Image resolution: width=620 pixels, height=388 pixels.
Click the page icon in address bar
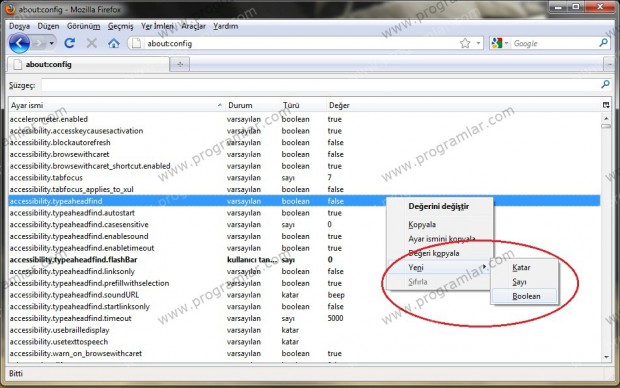click(136, 43)
